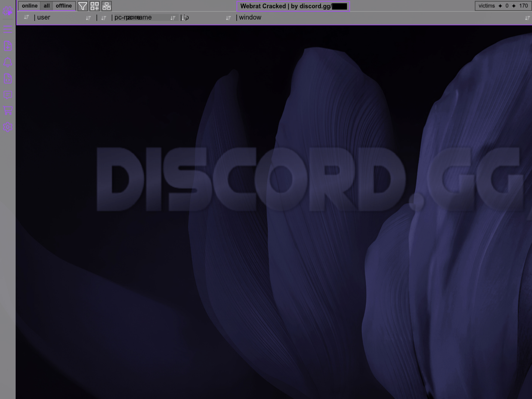
Task: Click the counter box showing 0 and 170
Action: click(503, 6)
